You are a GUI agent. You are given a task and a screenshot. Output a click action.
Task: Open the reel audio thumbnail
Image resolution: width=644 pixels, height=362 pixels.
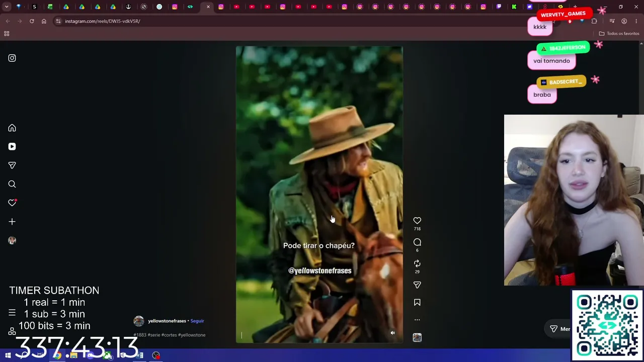417,337
